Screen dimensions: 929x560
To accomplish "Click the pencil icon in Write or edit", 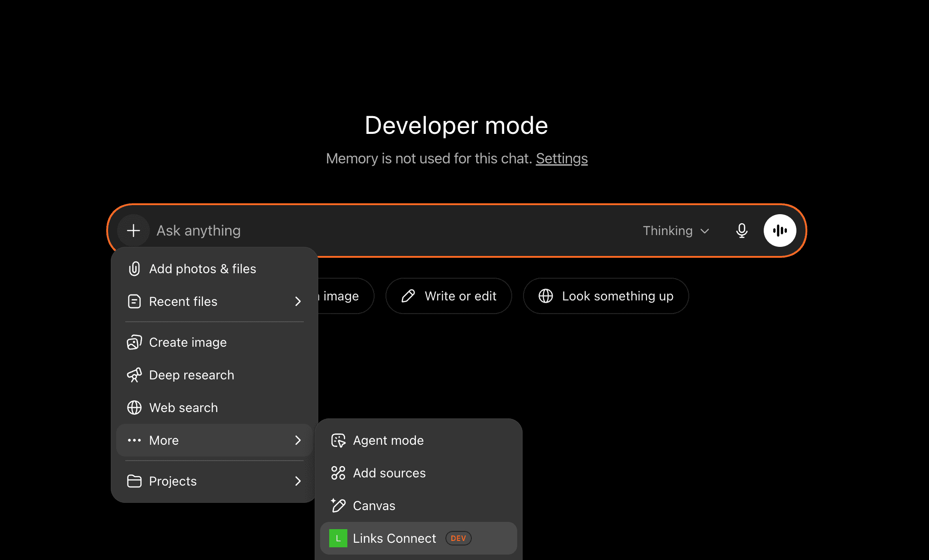I will pos(408,296).
